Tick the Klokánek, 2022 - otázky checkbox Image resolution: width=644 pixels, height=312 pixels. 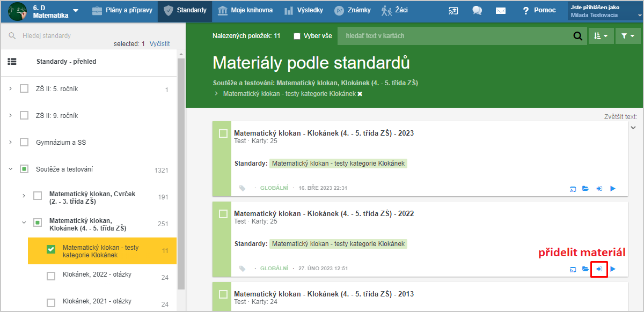[x=51, y=276]
